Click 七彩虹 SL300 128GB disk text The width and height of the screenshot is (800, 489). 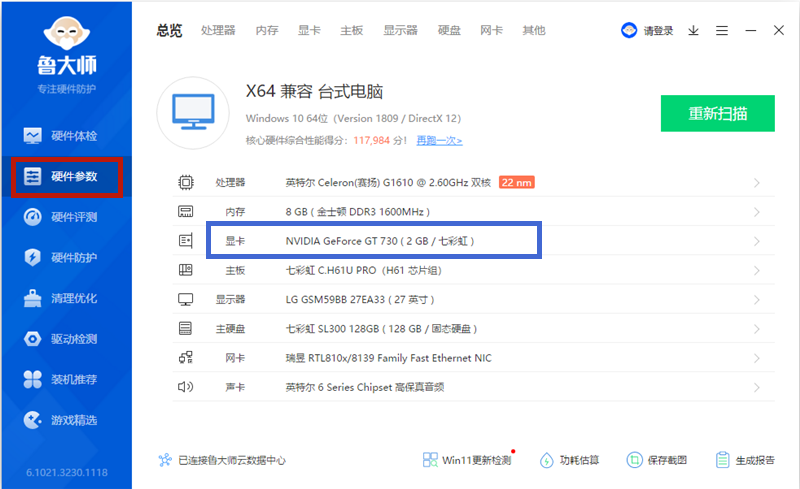pos(381,329)
